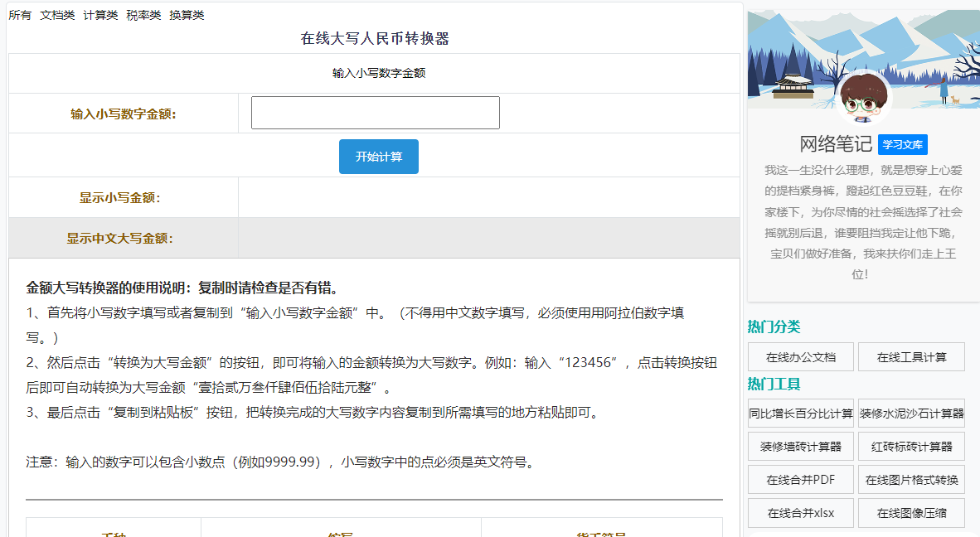Open the 网络笔记 site title
The width and height of the screenshot is (980, 537).
[836, 144]
